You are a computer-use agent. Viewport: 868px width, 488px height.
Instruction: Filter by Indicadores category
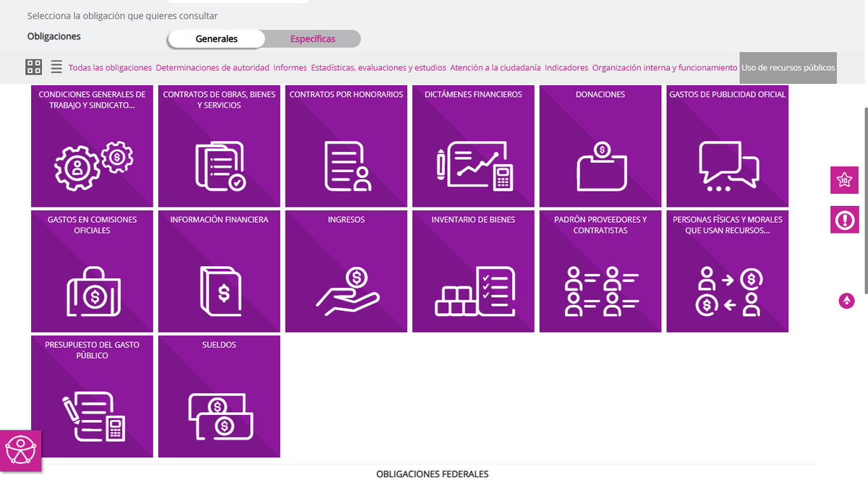coord(566,67)
